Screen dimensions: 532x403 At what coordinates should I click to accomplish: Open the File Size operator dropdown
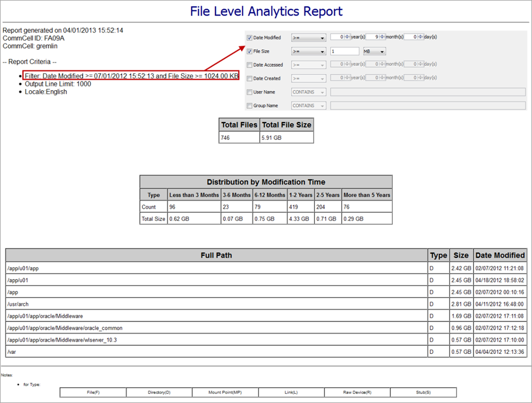pyautogui.click(x=308, y=51)
